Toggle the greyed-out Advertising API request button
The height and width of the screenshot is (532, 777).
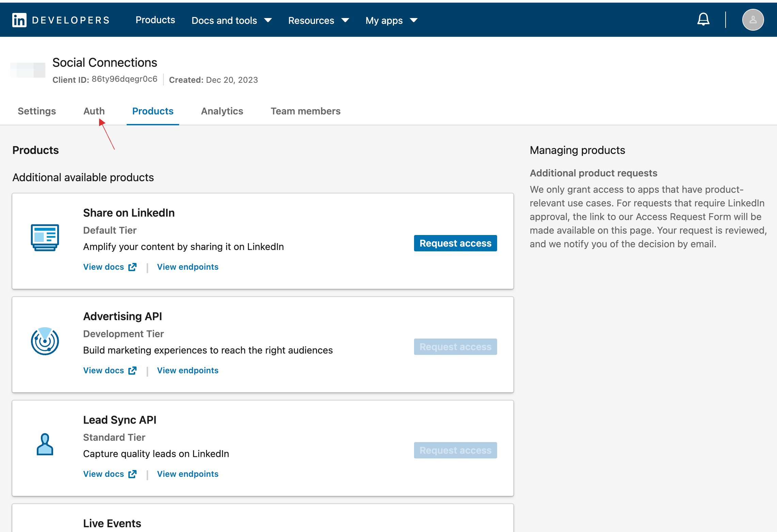pyautogui.click(x=455, y=346)
